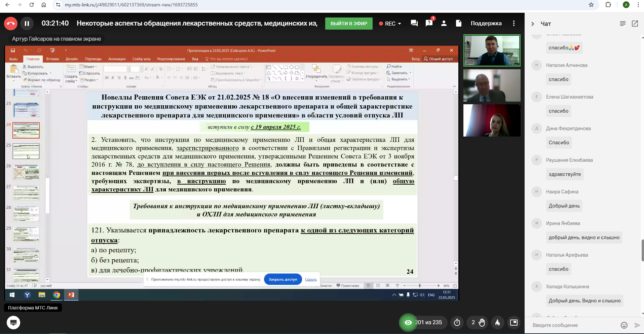Image resolution: width=644 pixels, height=334 pixels.
Task: Switch to the Вставка ribbon tab
Action: pos(52,59)
